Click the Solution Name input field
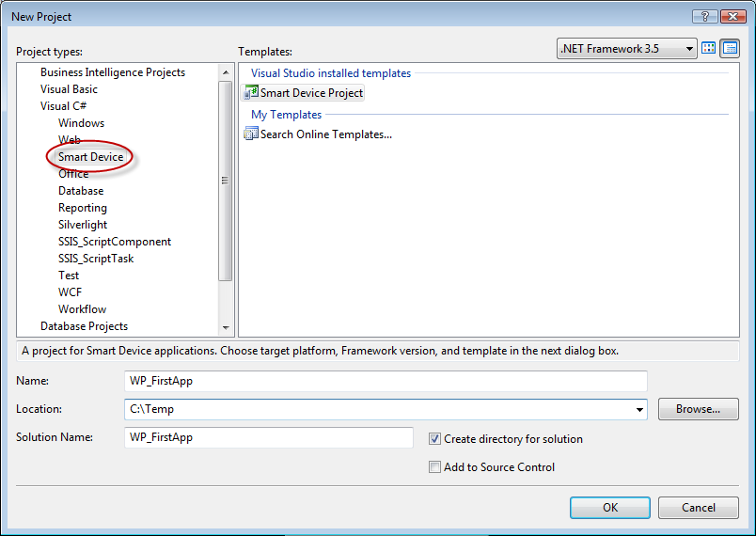 click(269, 437)
